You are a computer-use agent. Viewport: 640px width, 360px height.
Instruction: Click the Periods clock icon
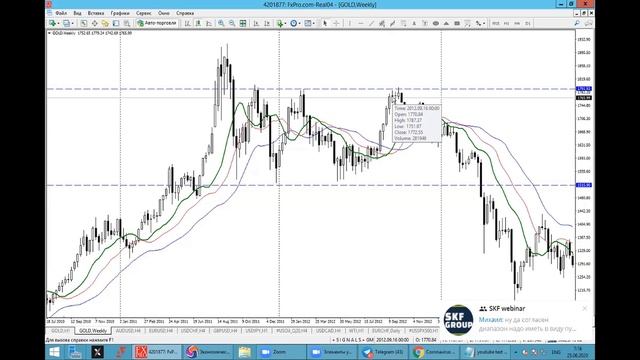[x=293, y=23]
